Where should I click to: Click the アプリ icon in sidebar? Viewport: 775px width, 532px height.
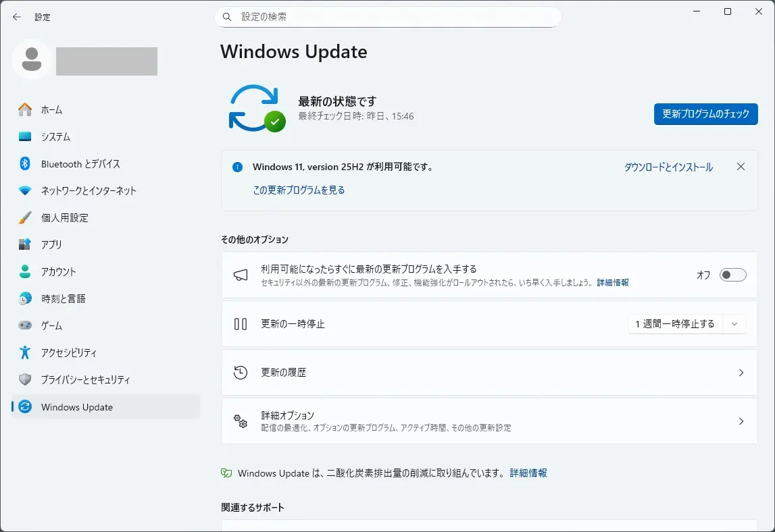click(x=25, y=244)
